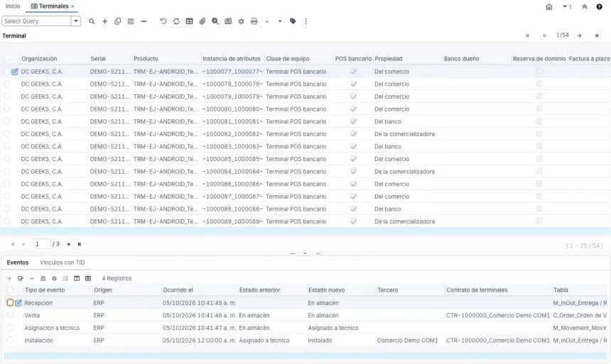611x364 pixels.
Task: Copy the current record using the copy icon
Action: pyautogui.click(x=118, y=21)
